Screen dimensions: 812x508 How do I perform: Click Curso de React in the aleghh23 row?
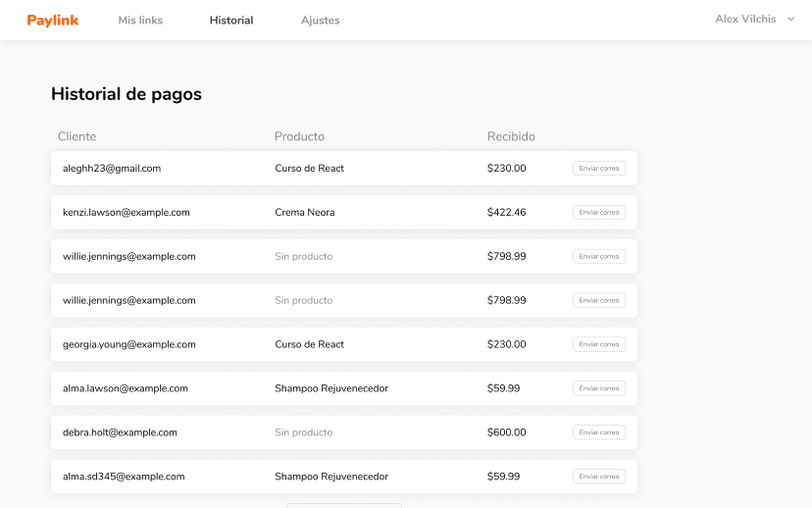click(310, 169)
